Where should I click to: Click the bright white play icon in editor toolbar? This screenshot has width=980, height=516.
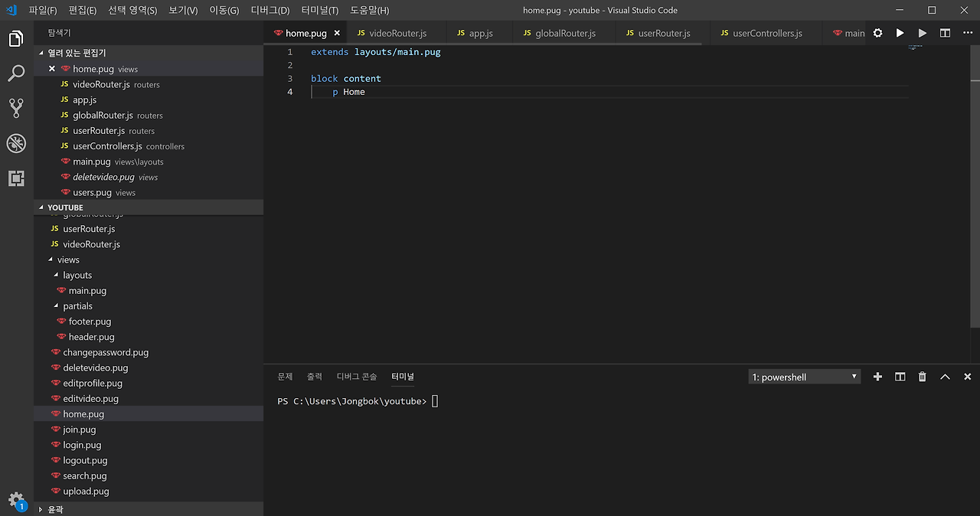pyautogui.click(x=900, y=33)
